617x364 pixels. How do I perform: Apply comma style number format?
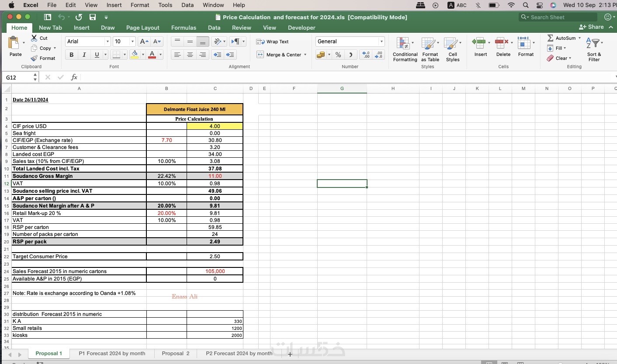(x=350, y=55)
